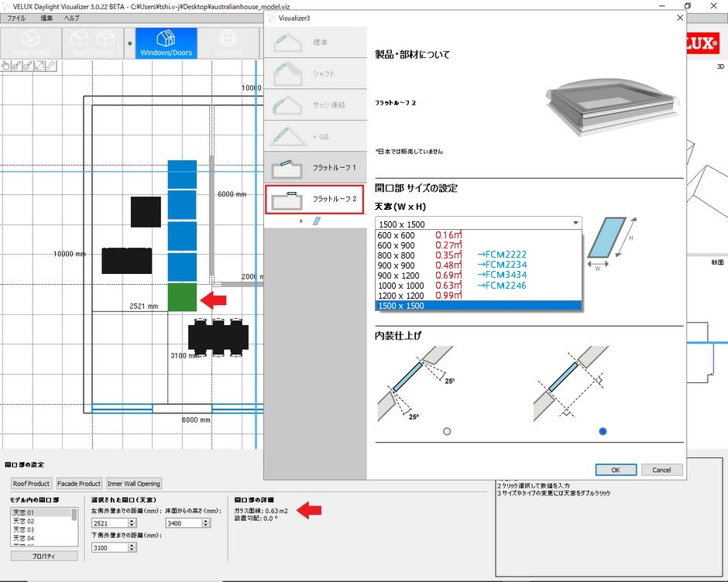Focus the lower wall distance field 3100

pos(109,548)
